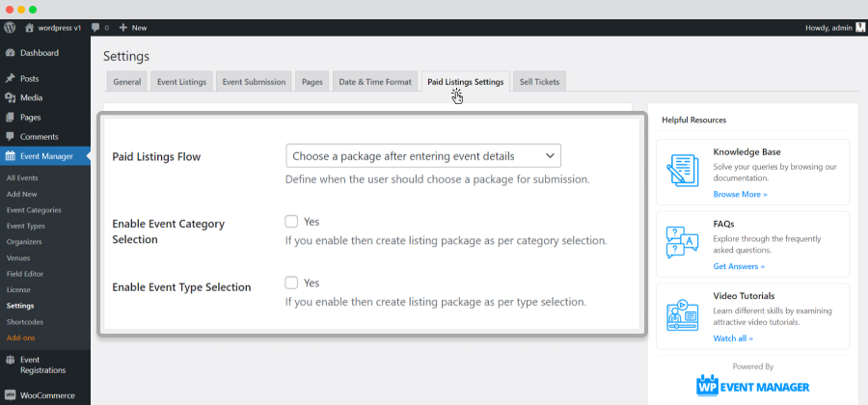Open Event Categories submenu
The width and height of the screenshot is (868, 405).
[x=34, y=210]
